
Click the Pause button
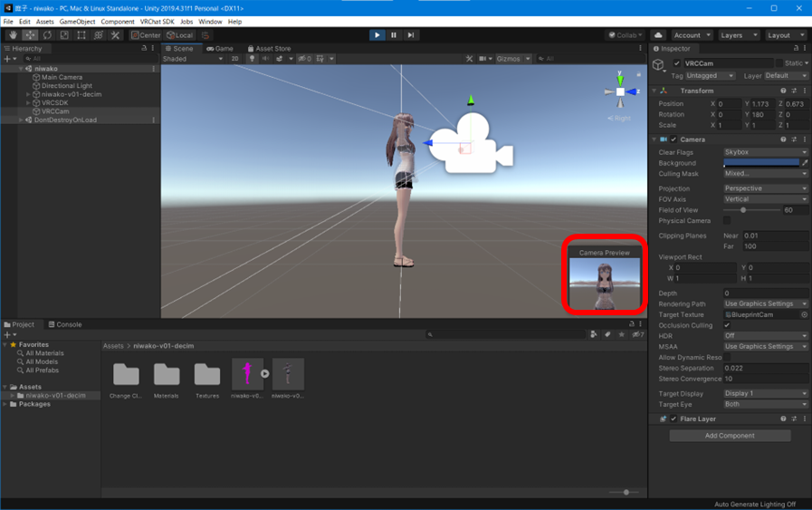pyautogui.click(x=394, y=35)
